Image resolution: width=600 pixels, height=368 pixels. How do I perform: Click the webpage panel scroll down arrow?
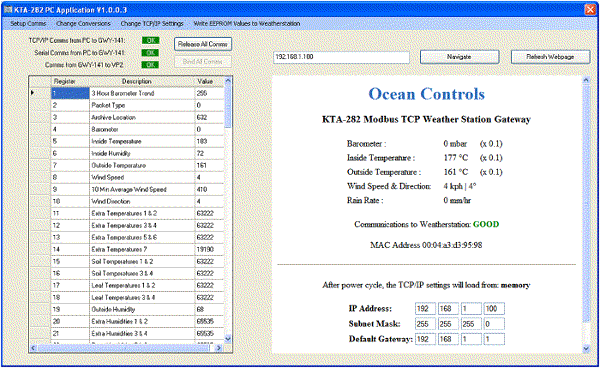pyautogui.click(x=586, y=348)
